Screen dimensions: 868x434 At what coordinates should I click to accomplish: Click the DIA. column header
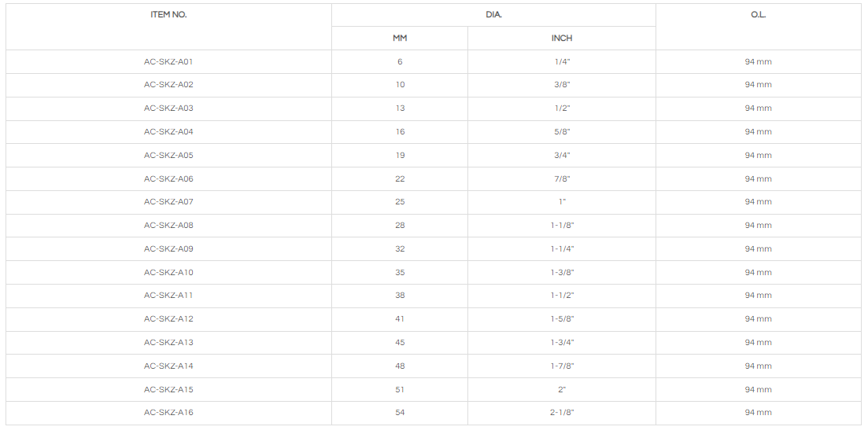point(493,15)
